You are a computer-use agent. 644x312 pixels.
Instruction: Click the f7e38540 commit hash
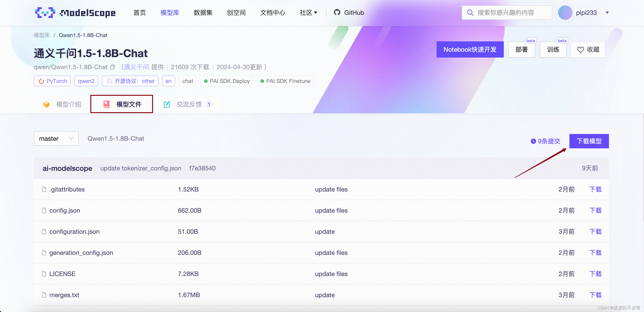coord(202,168)
